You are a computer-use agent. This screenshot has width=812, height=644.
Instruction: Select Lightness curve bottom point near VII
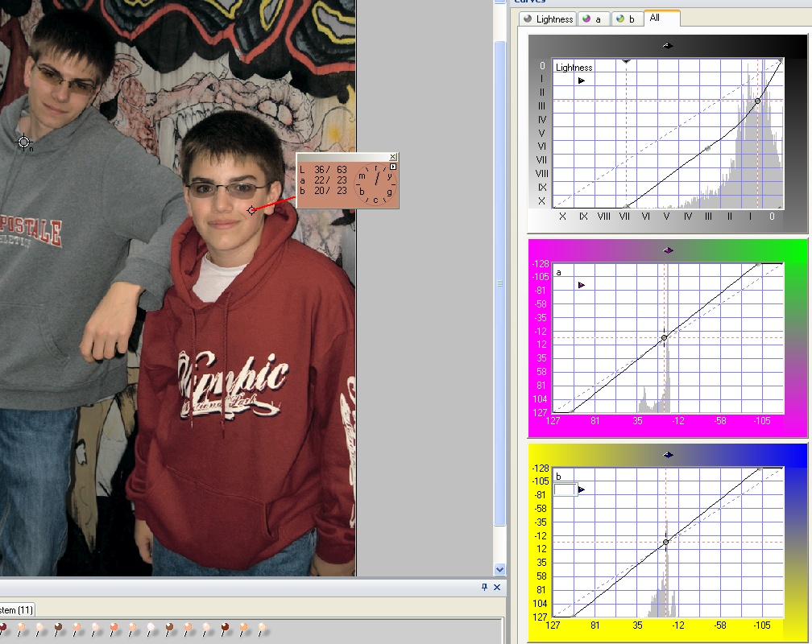(626, 207)
